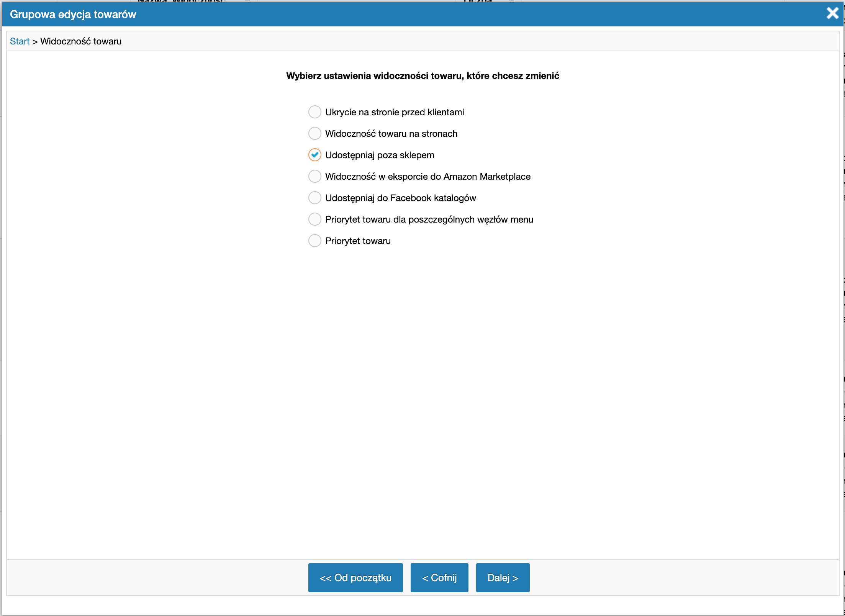
Task: Click the Grupowa edycja towarów title text
Action: [73, 14]
